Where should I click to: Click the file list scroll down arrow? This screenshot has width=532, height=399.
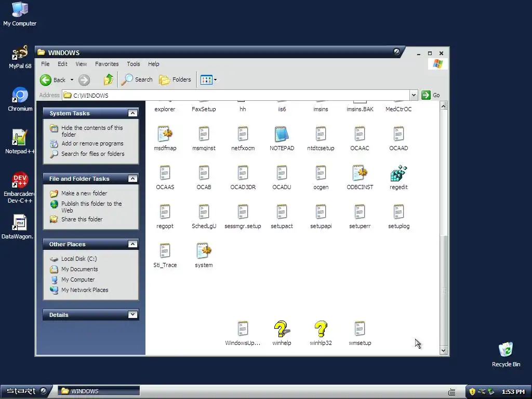click(443, 351)
